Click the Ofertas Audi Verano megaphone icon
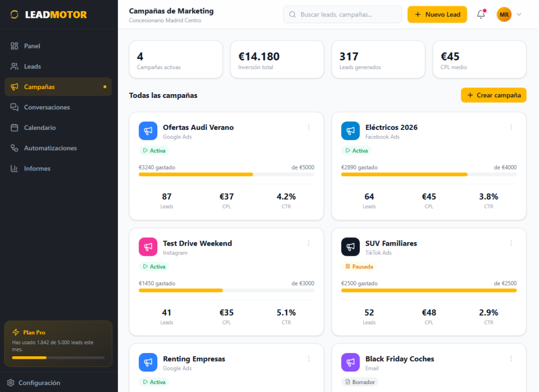This screenshot has width=539, height=392. click(148, 131)
